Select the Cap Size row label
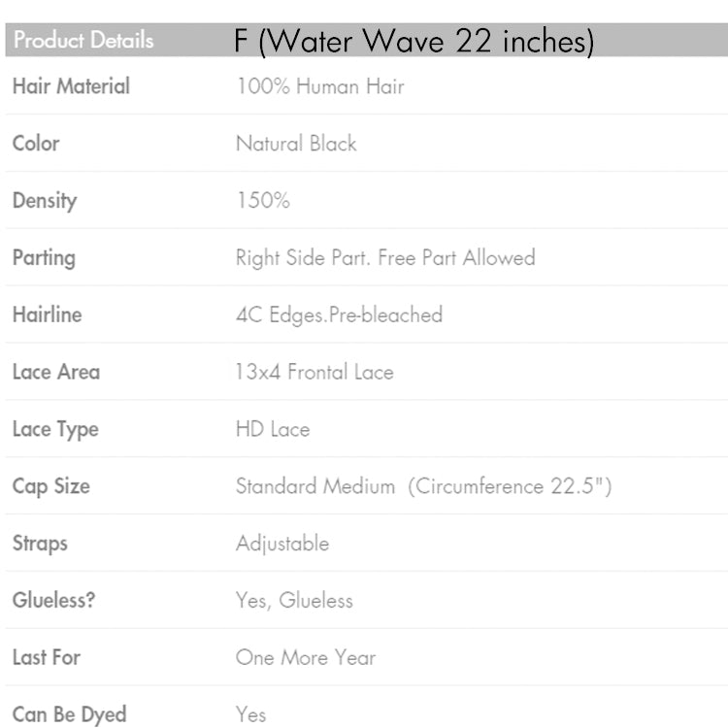The height and width of the screenshot is (728, 728). click(x=50, y=486)
